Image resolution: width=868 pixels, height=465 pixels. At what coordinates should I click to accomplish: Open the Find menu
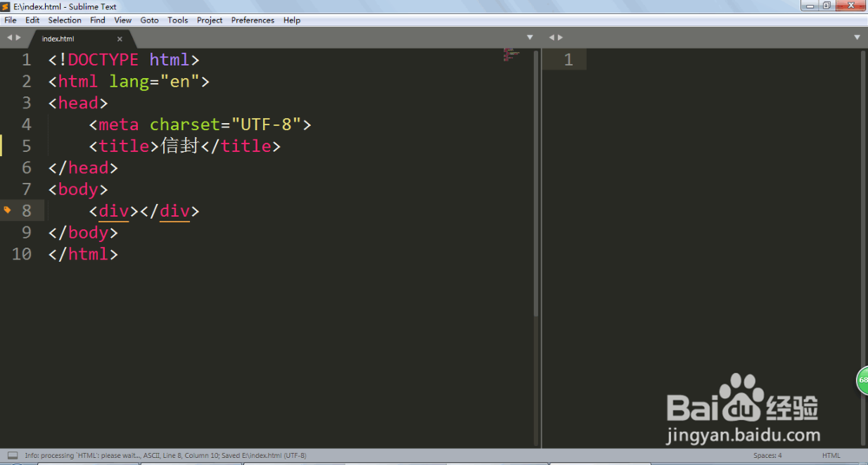pyautogui.click(x=97, y=20)
